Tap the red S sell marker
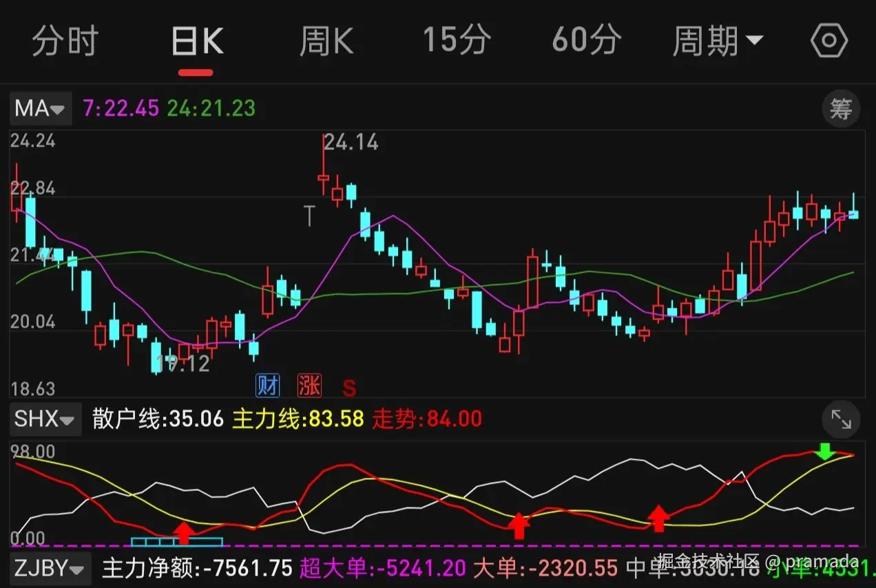 pyautogui.click(x=349, y=388)
